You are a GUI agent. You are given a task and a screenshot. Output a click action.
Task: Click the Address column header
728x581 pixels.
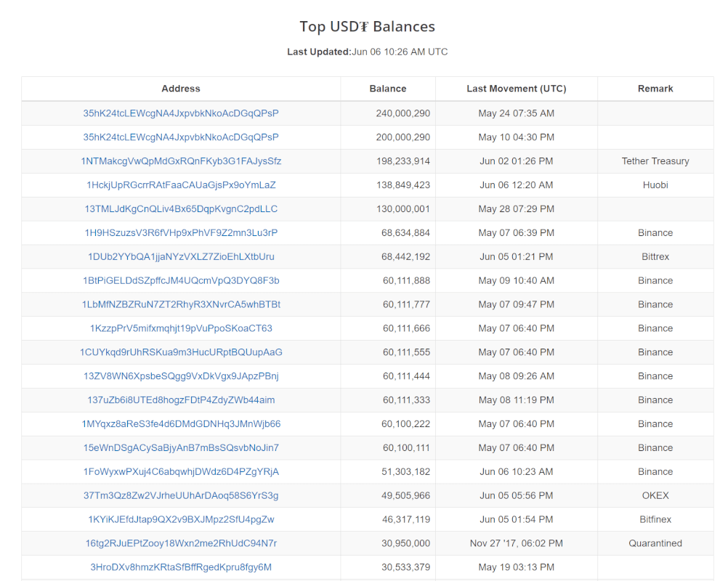pyautogui.click(x=181, y=89)
